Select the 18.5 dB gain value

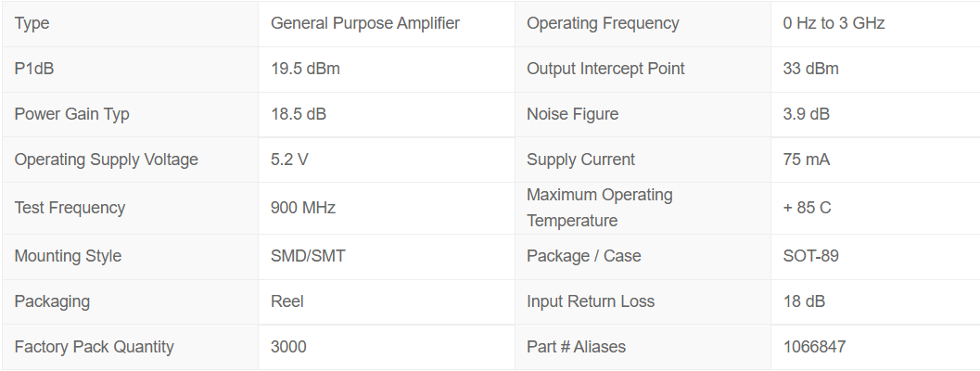(298, 114)
